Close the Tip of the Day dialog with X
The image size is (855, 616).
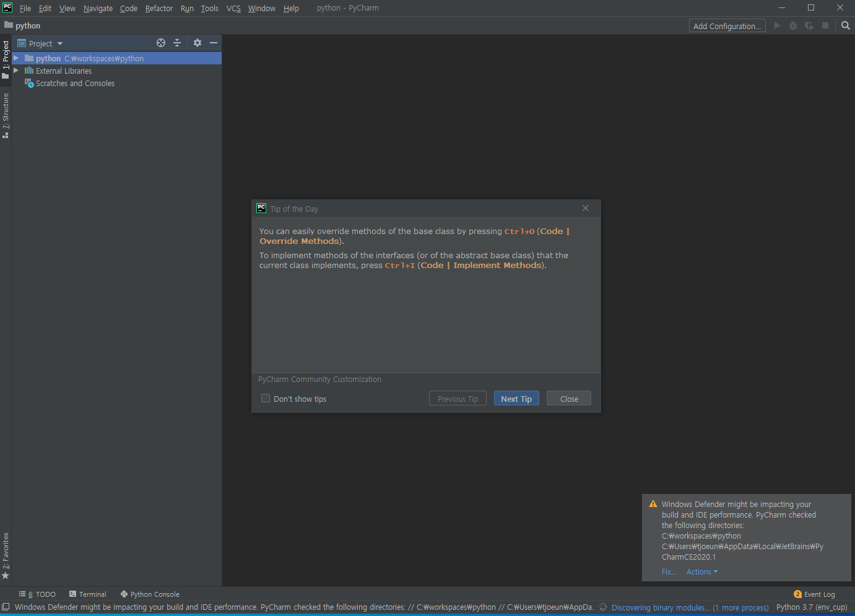coord(586,208)
